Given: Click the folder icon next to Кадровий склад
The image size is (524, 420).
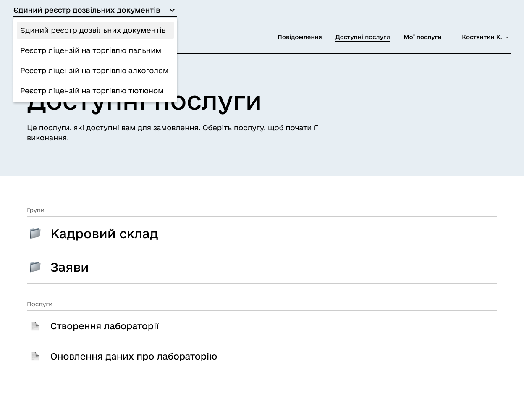Looking at the screenshot, I should (x=35, y=234).
